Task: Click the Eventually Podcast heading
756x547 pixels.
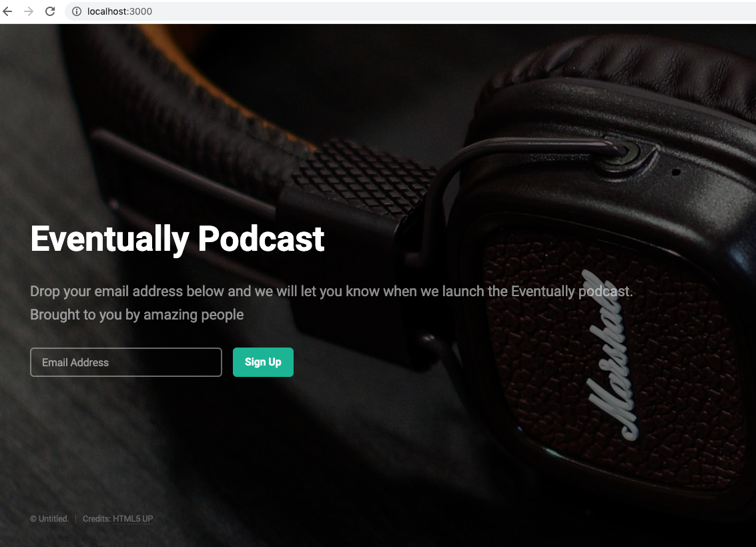Action: click(177, 239)
